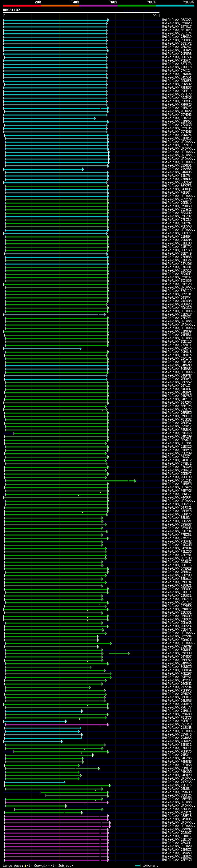Select the UniRef100_B3TLZ3 label

point(177,64)
